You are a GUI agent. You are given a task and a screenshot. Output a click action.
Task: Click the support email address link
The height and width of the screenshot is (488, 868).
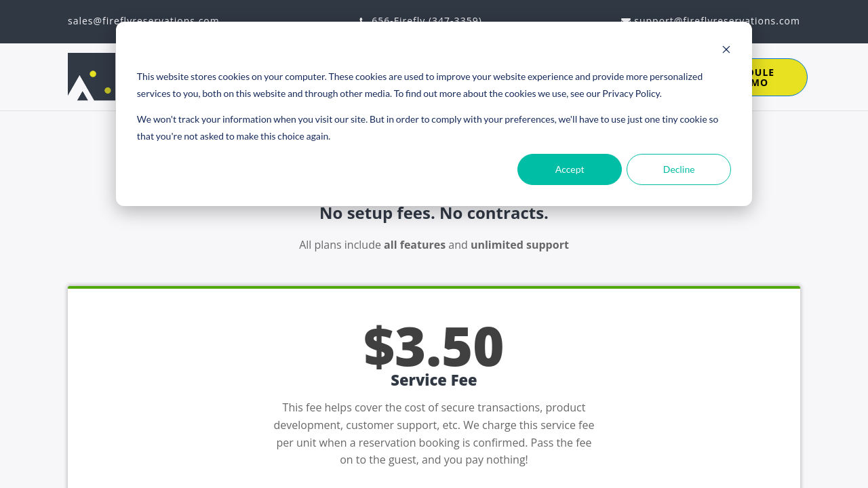coord(717,18)
